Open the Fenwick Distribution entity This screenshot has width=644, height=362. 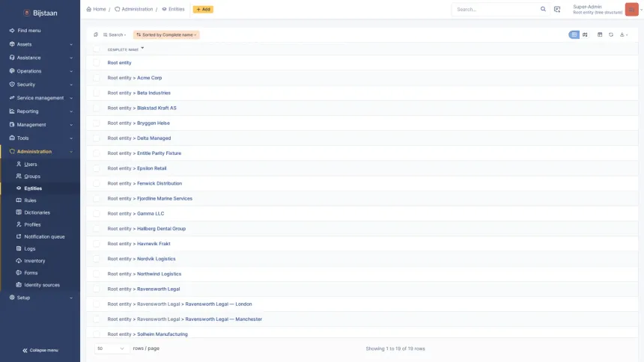click(x=160, y=183)
